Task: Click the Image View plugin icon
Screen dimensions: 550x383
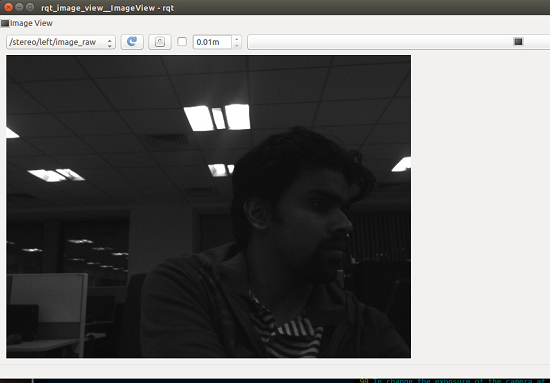Action: [x=5, y=23]
